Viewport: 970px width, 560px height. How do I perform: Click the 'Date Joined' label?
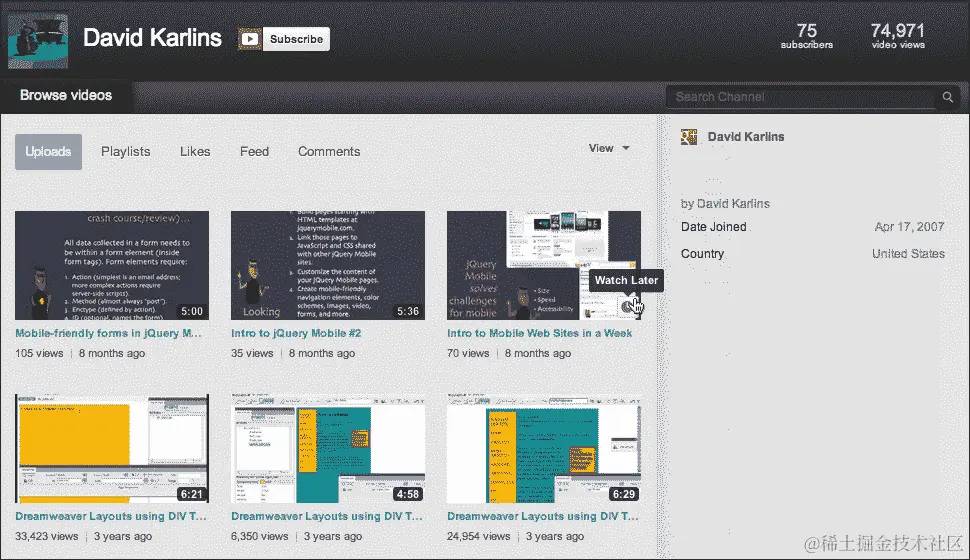[x=713, y=227]
